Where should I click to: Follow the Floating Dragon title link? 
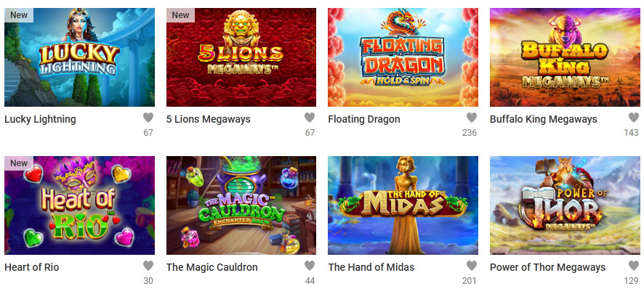364,119
